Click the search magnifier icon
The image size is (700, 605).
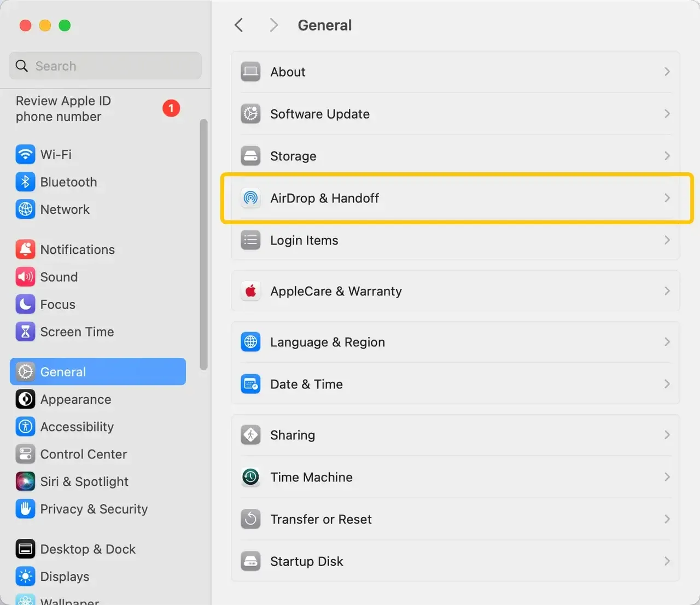(x=22, y=66)
